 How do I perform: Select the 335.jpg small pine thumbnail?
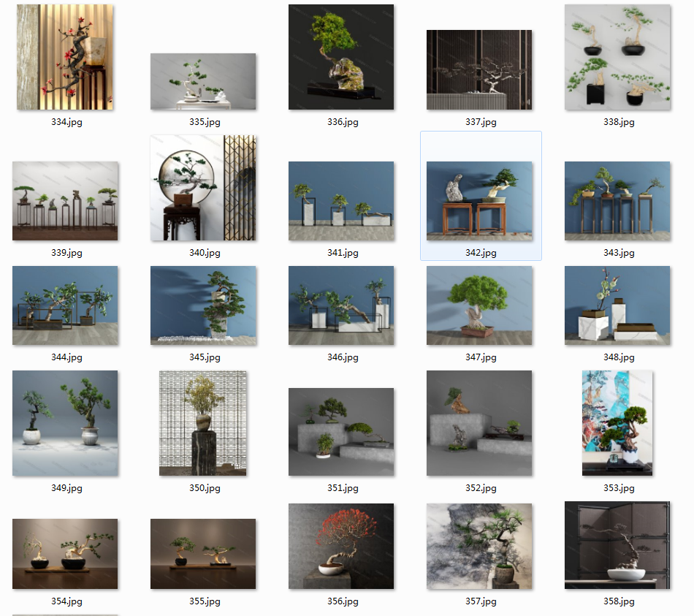tap(203, 81)
